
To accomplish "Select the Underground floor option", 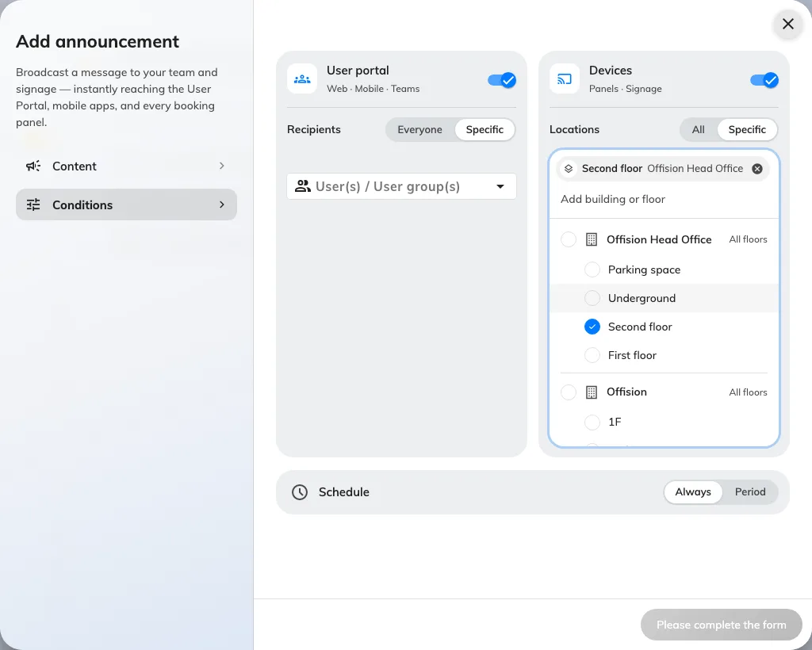I will 592,298.
